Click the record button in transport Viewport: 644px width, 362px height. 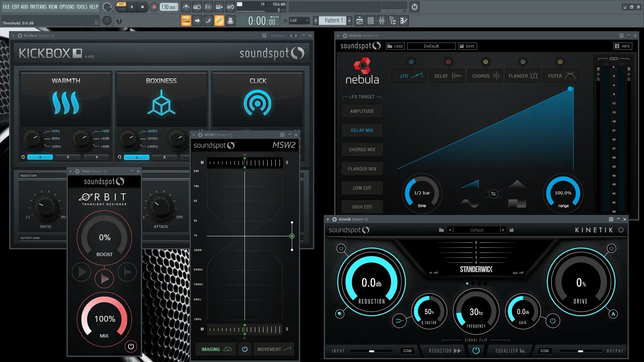[x=154, y=7]
